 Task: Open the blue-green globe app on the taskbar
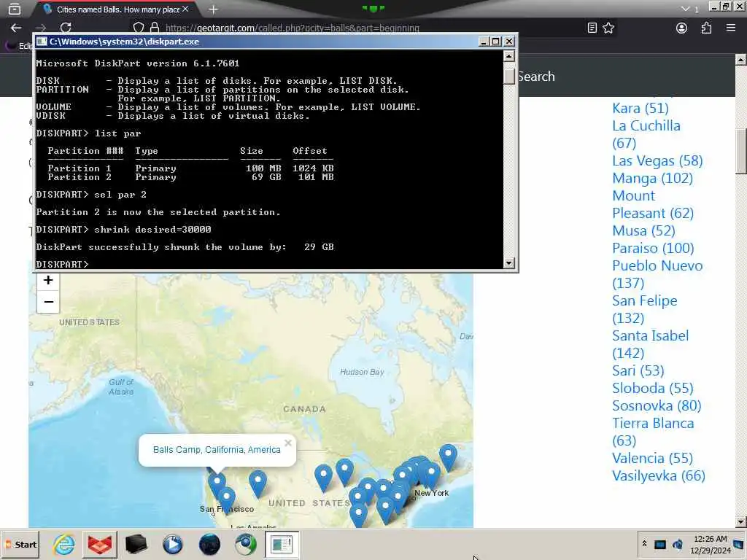point(245,544)
